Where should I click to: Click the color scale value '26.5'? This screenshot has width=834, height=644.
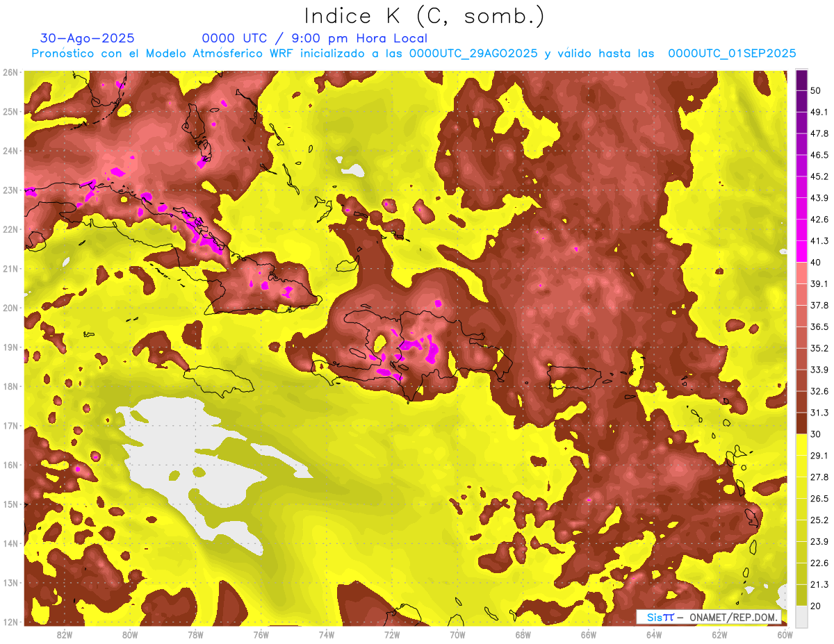click(819, 498)
